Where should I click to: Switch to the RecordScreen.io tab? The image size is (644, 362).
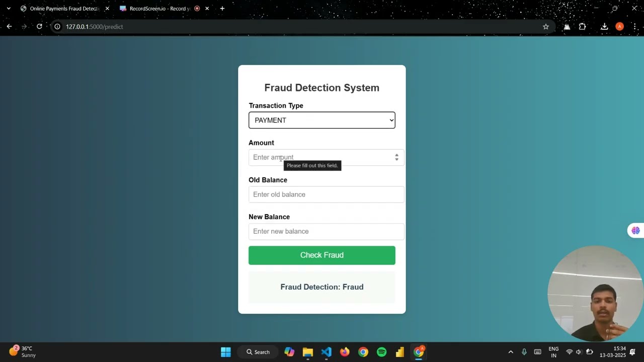tap(158, 9)
